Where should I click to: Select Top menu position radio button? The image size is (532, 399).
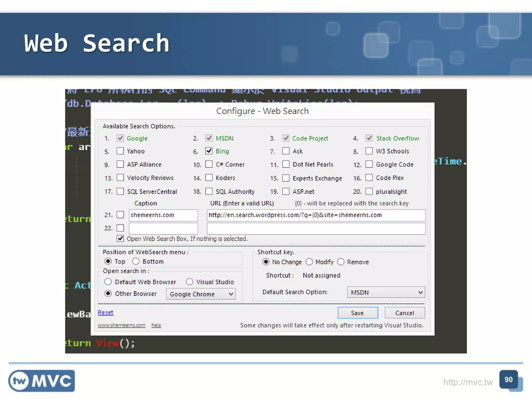click(108, 261)
